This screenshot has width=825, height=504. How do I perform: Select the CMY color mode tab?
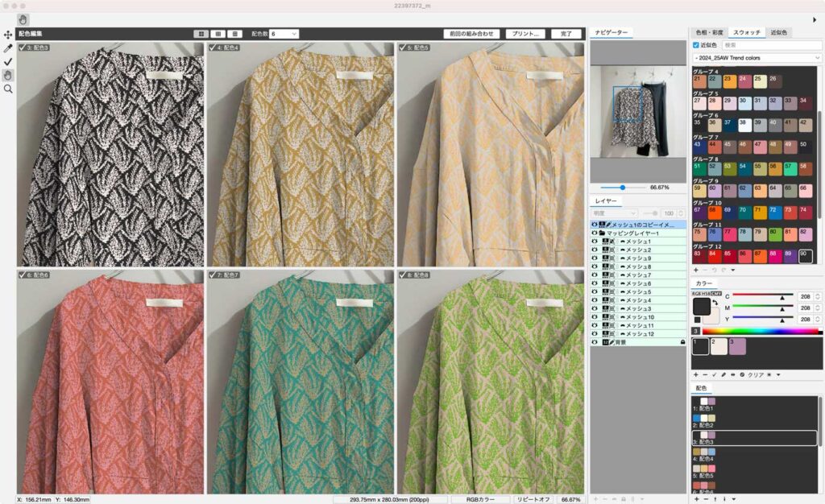[716, 293]
